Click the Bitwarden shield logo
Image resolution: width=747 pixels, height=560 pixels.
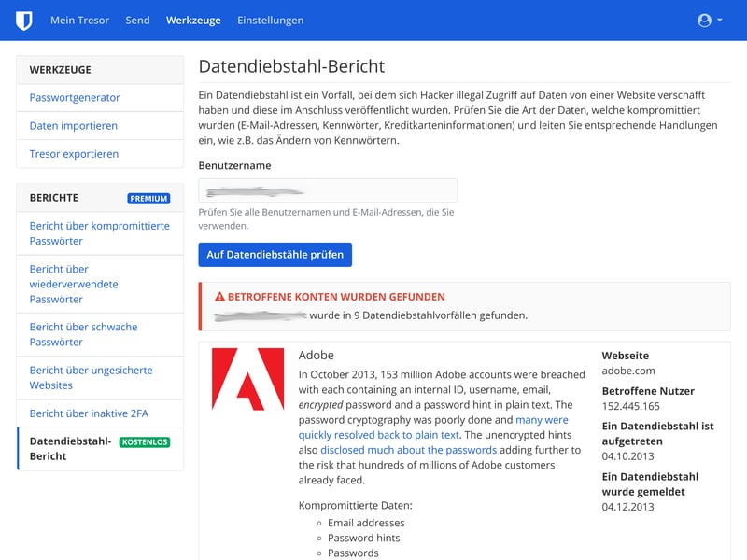click(24, 21)
